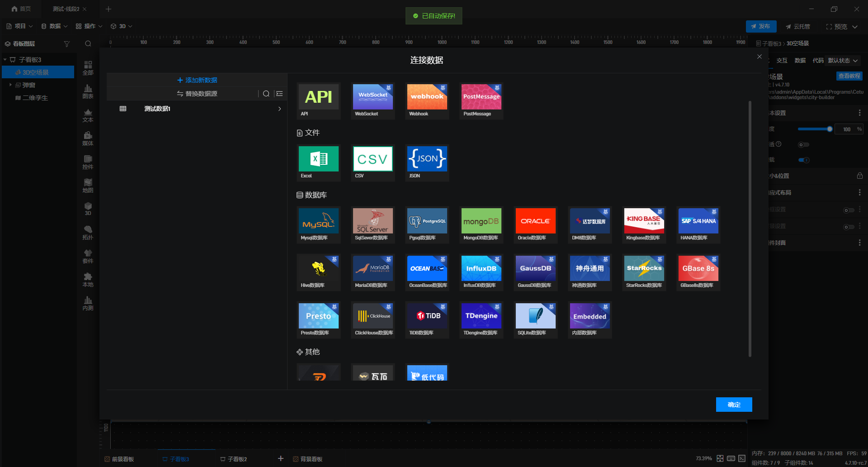The height and width of the screenshot is (467, 868).
Task: Enable the 框设置 toggle switch
Action: click(849, 210)
